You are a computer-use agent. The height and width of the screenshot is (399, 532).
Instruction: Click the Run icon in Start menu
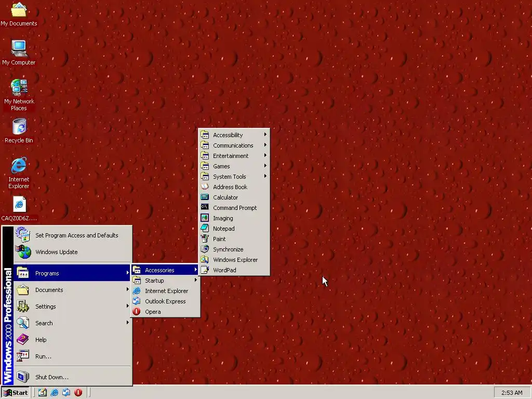23,356
